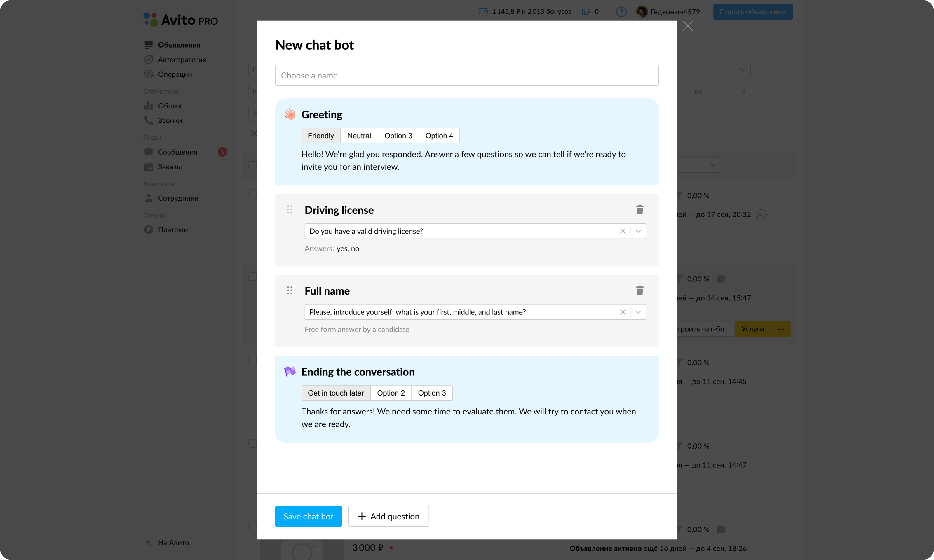This screenshot has width=934, height=560.
Task: Save the chat bot
Action: 308,516
